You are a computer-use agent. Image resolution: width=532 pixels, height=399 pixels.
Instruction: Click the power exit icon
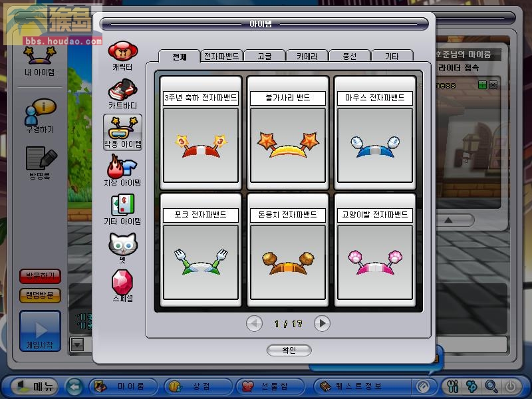[x=511, y=386]
